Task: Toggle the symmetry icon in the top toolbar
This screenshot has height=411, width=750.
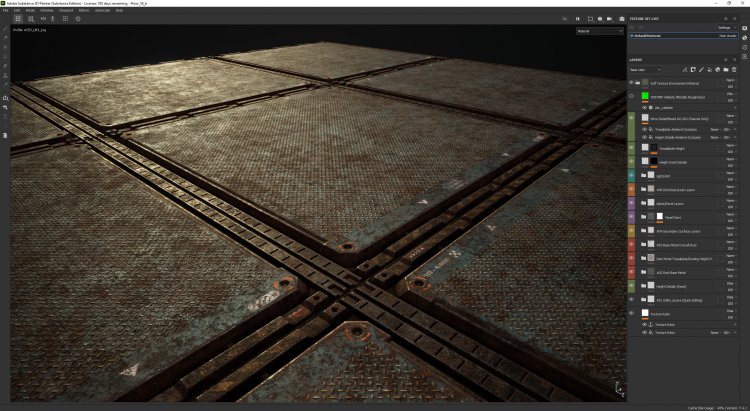Action: pyautogui.click(x=43, y=19)
